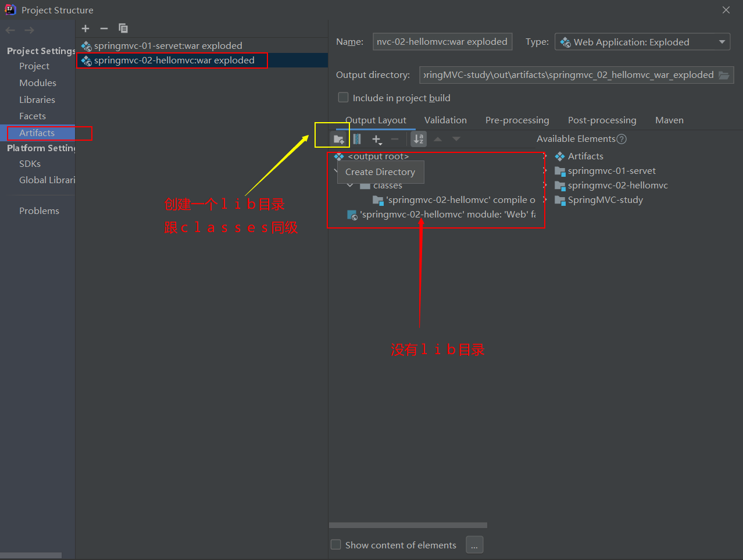Expand SpringMVC-study in Available Elements

point(545,200)
